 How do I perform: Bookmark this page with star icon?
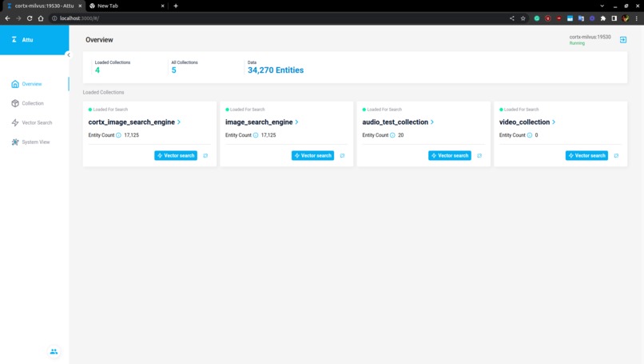pos(523,18)
